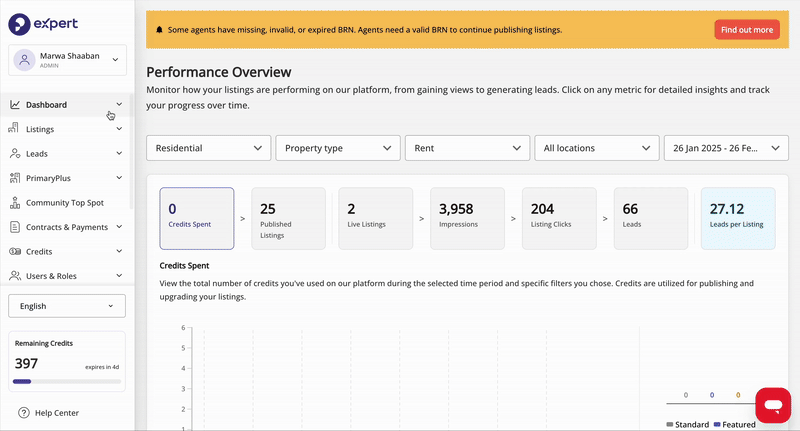Click the Expert logo icon

[x=19, y=24]
